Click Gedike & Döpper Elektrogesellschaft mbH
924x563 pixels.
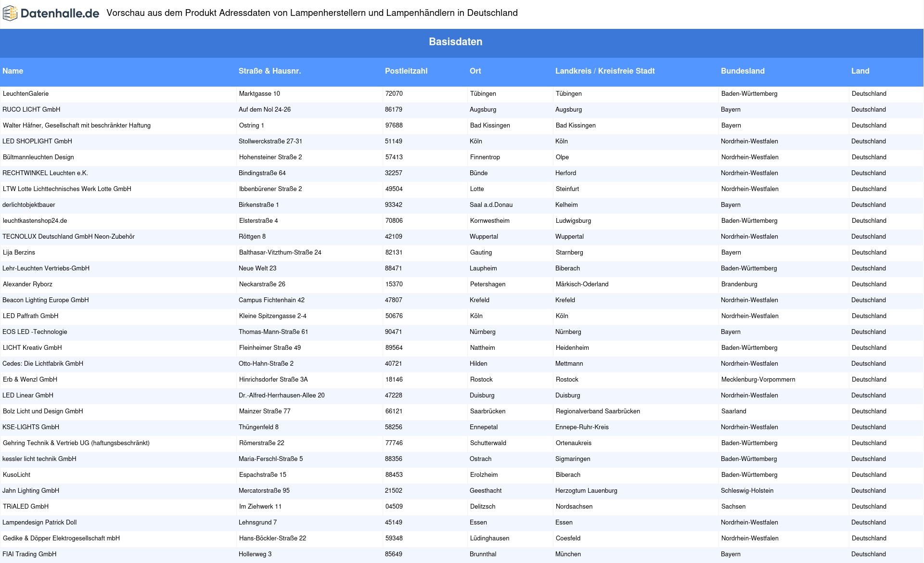point(62,538)
